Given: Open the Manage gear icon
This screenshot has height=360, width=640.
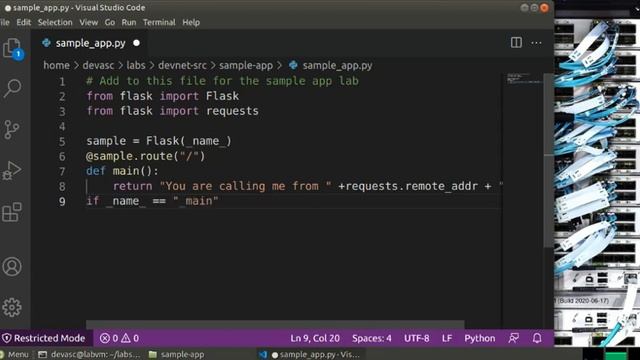Looking at the screenshot, I should [12, 307].
